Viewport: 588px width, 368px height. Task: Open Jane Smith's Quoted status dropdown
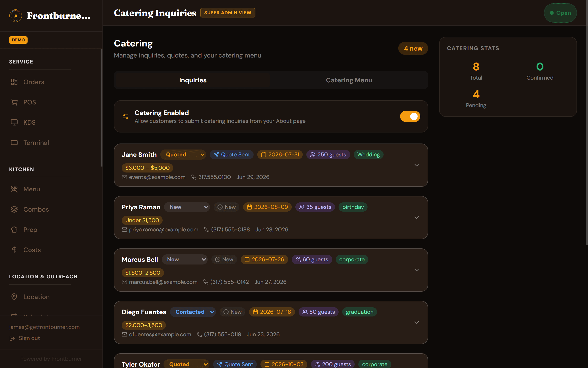(183, 155)
